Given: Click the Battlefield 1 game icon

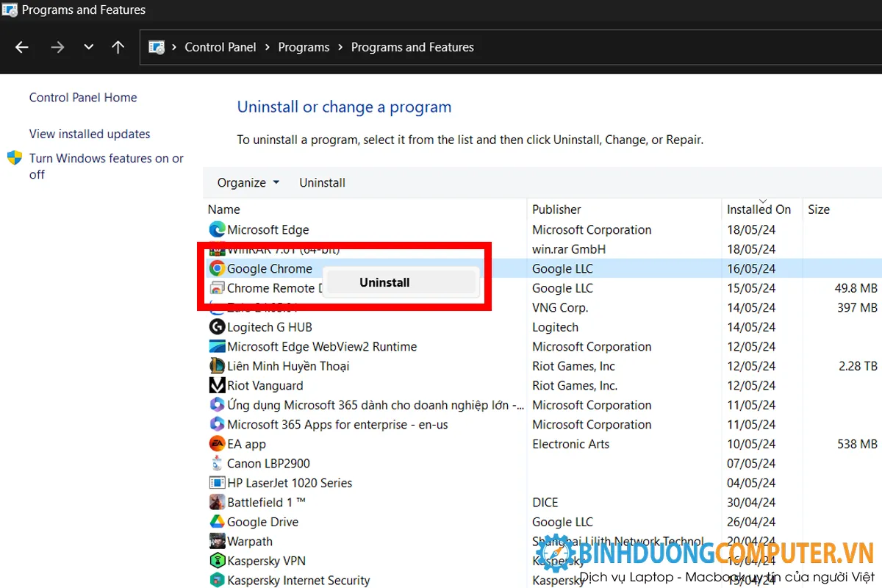Looking at the screenshot, I should [x=216, y=502].
